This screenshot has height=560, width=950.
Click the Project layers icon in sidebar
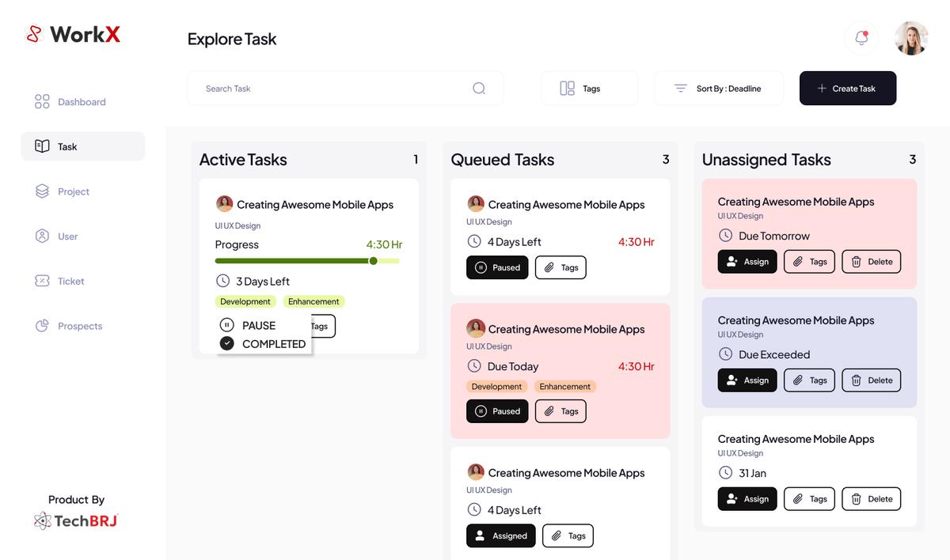pyautogui.click(x=42, y=191)
